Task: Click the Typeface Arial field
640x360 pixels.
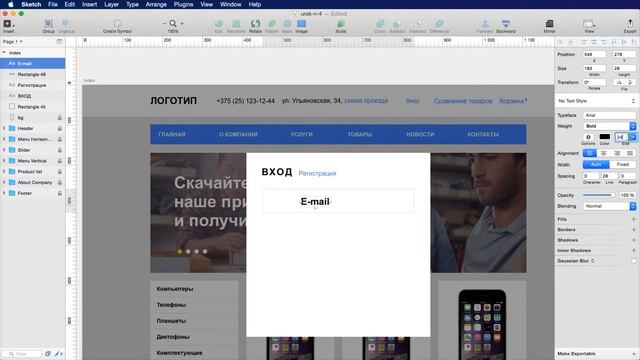Action: coord(609,115)
